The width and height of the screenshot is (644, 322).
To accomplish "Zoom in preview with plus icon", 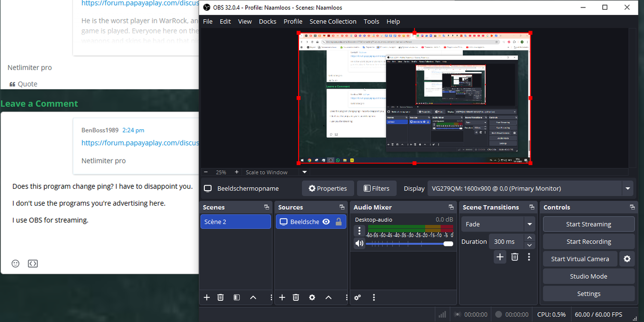I will [x=237, y=172].
